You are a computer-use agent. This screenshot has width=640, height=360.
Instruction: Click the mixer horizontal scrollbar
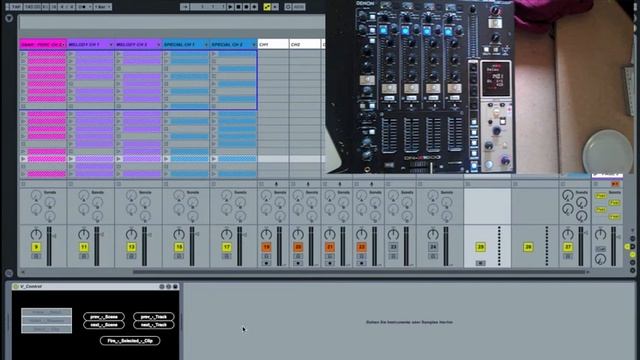coord(358,272)
